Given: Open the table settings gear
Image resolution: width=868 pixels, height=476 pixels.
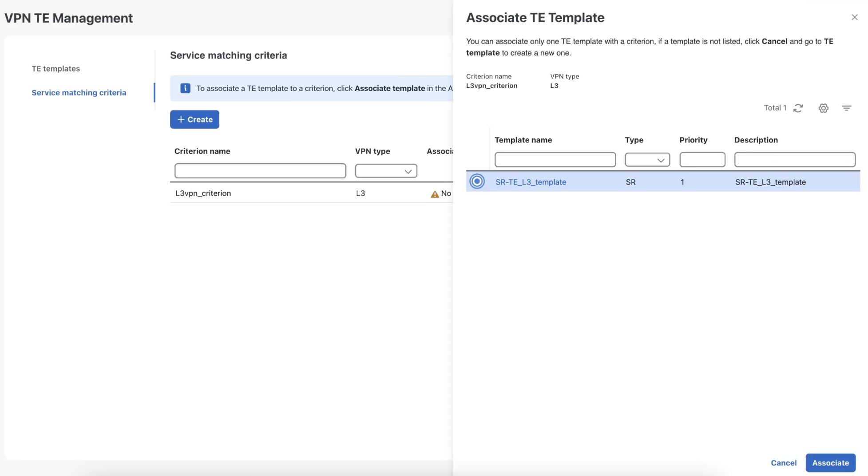Looking at the screenshot, I should (823, 108).
